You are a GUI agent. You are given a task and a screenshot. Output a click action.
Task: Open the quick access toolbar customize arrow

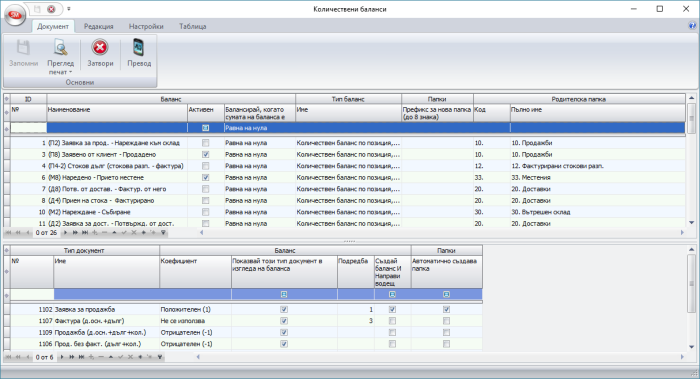point(69,9)
